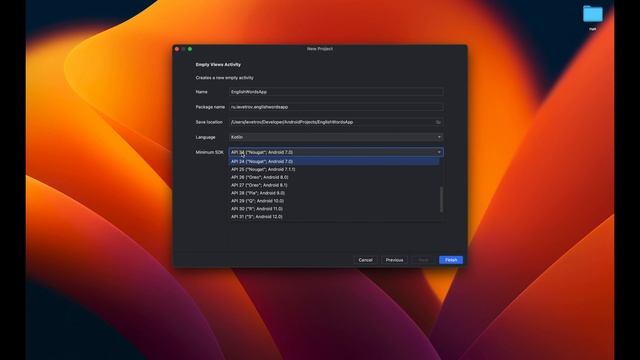640x360 pixels.
Task: Click the 'Package name' label
Action: click(210, 107)
